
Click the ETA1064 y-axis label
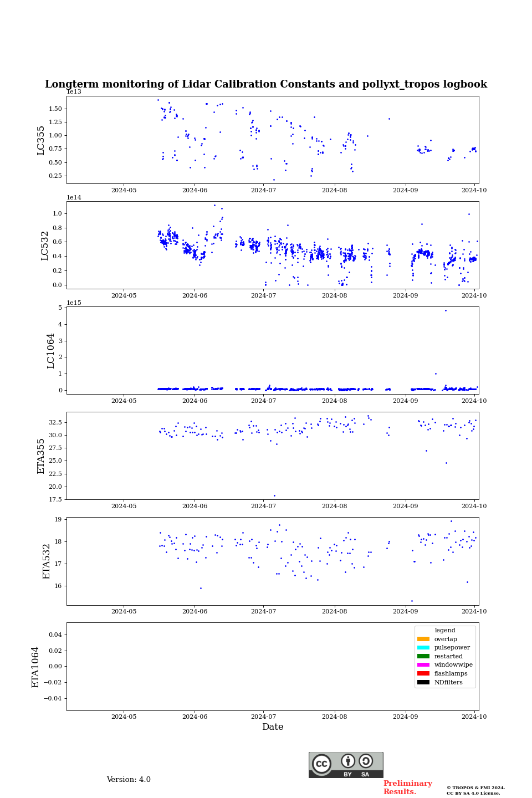pos(35,667)
